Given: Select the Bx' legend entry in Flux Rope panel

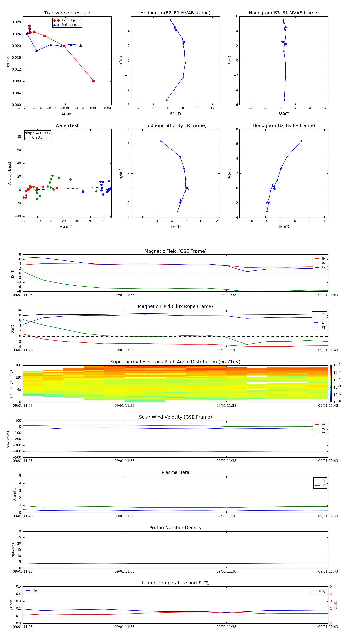Looking at the screenshot, I should [320, 314].
